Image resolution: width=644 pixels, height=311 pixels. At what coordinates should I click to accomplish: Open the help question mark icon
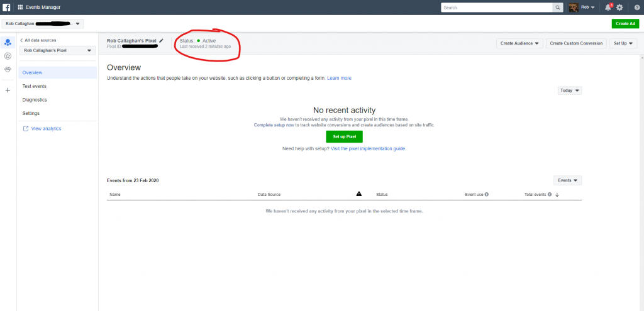click(x=637, y=8)
